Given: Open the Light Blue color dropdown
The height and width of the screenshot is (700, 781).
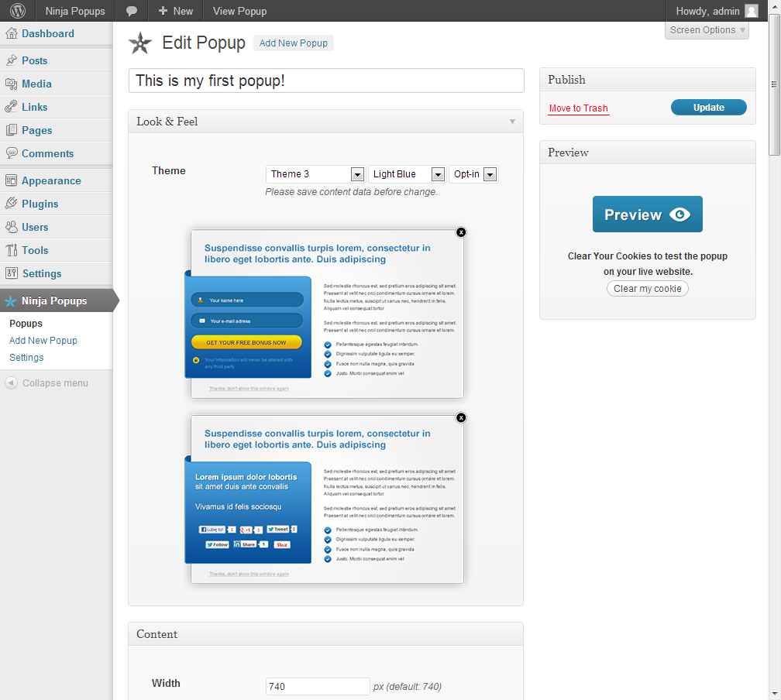Looking at the screenshot, I should (x=407, y=173).
